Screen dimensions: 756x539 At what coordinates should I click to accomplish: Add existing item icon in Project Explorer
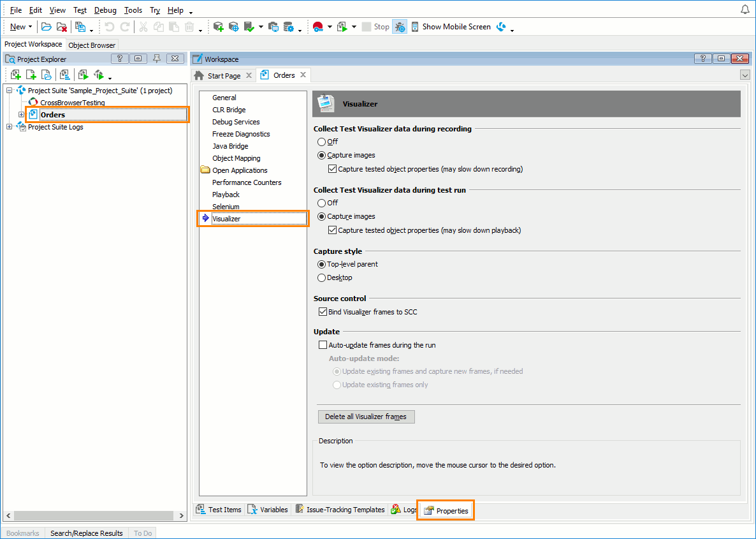coord(47,75)
